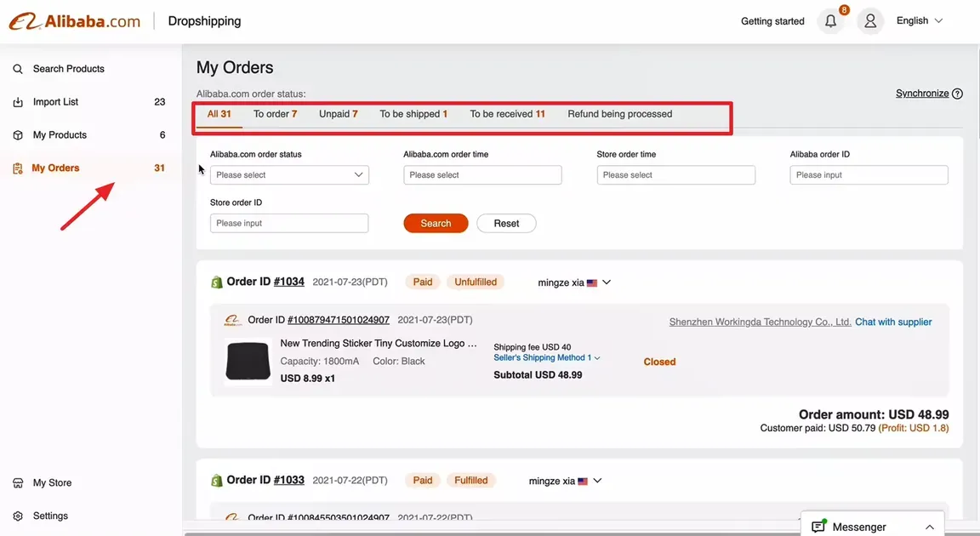Click the My Store shop icon
Image resolution: width=980 pixels, height=536 pixels.
coord(18,483)
